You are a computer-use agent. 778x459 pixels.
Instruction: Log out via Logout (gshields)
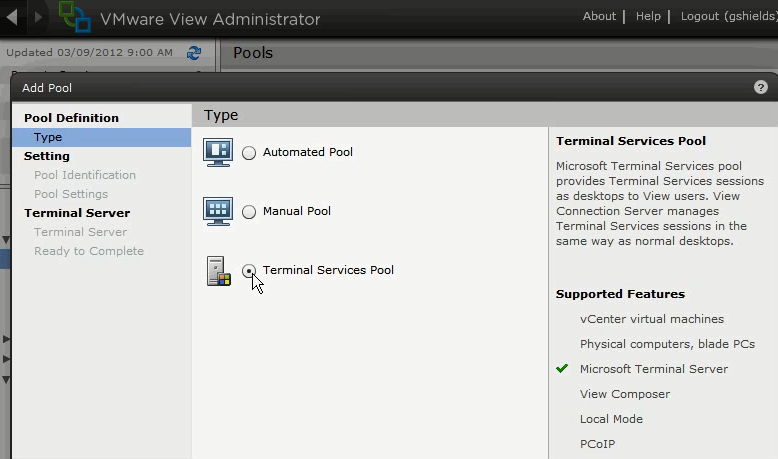point(729,16)
